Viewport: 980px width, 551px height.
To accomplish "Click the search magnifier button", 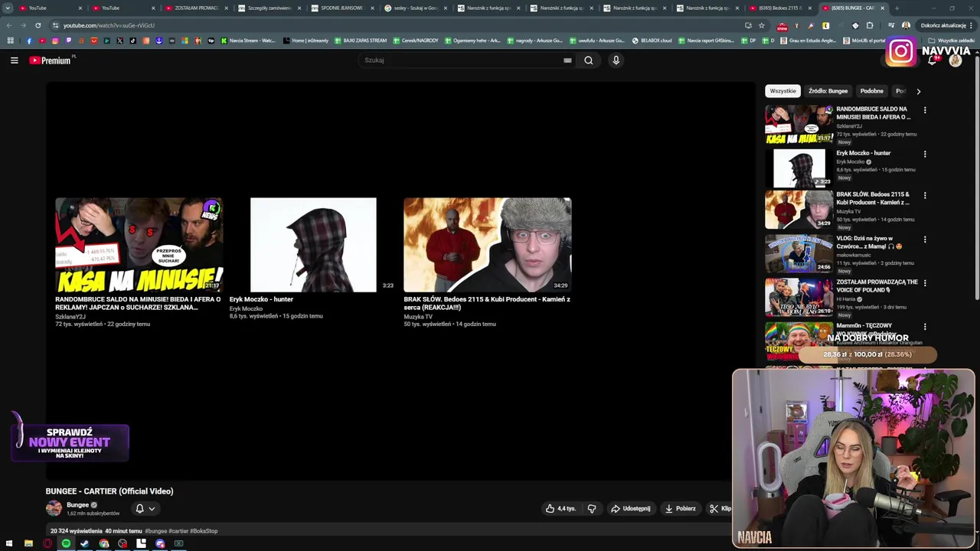I will pyautogui.click(x=588, y=60).
